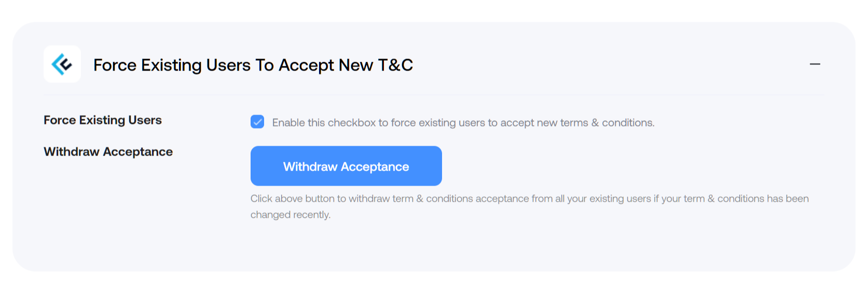
Task: Collapse the panel using the minus icon
Action: coord(815,64)
